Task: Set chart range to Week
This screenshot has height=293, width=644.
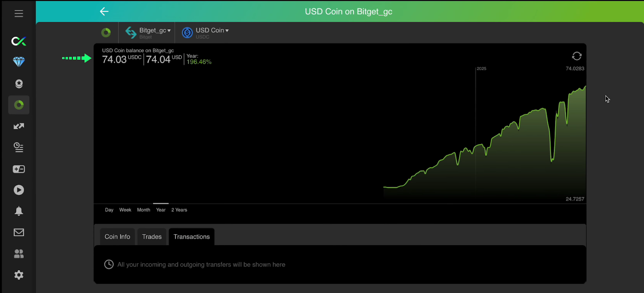Action: point(125,210)
